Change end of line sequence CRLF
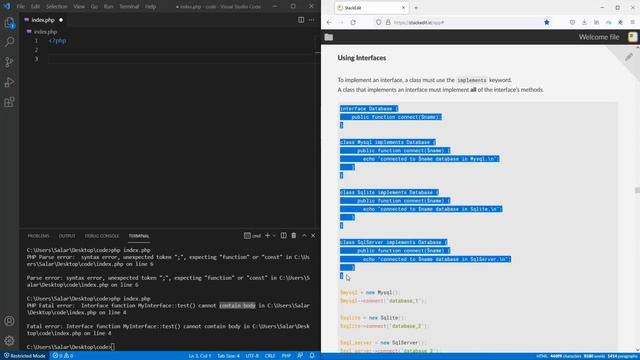 [270, 356]
